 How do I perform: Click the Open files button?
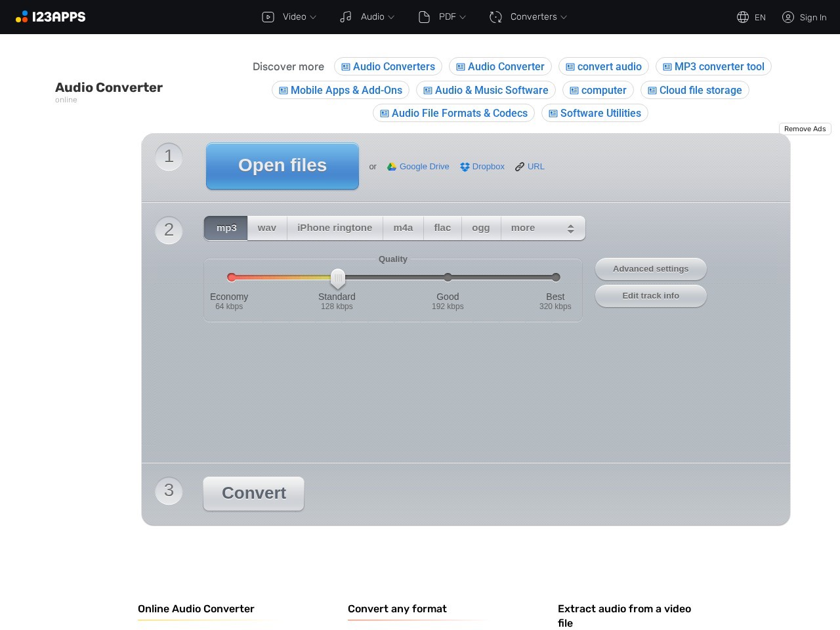tap(282, 166)
